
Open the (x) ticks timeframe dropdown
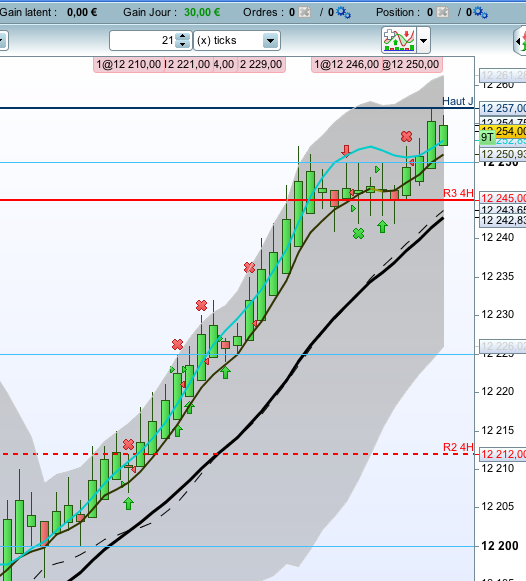click(x=237, y=40)
